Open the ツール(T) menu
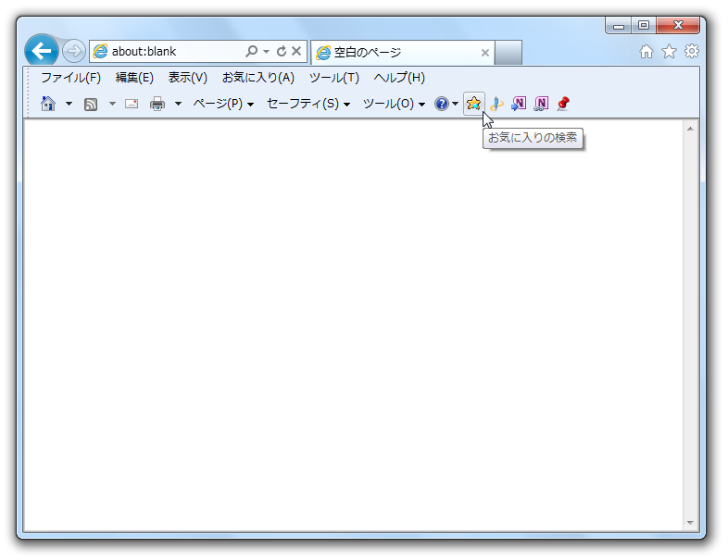 tap(334, 78)
